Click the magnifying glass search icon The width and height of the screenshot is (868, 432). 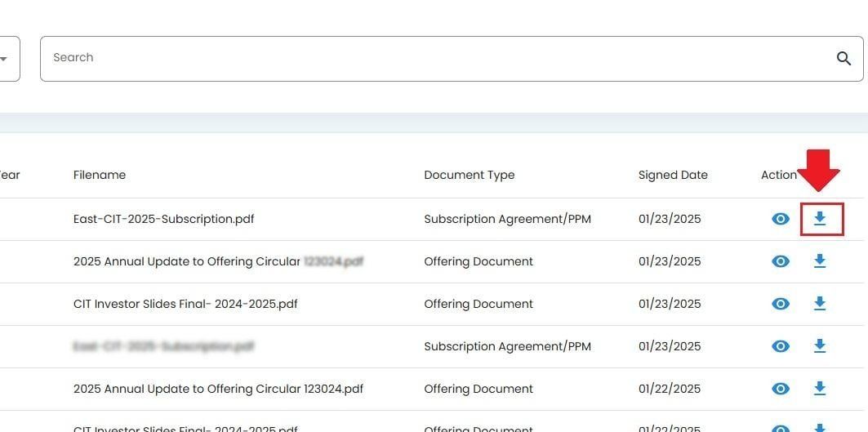[x=844, y=58]
